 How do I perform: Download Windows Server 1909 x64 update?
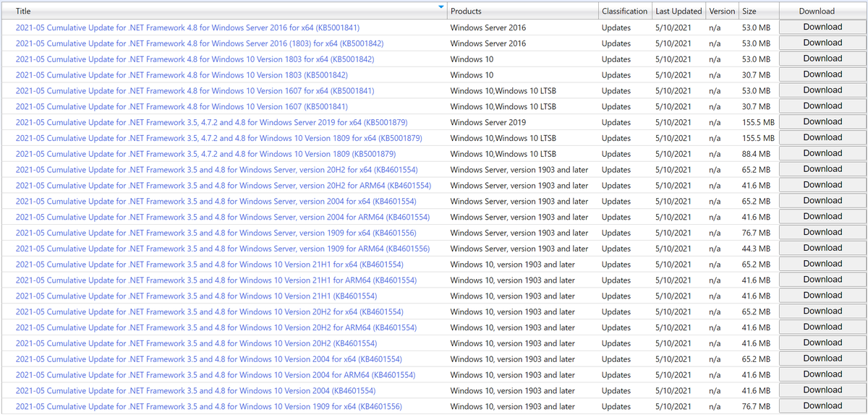(822, 233)
